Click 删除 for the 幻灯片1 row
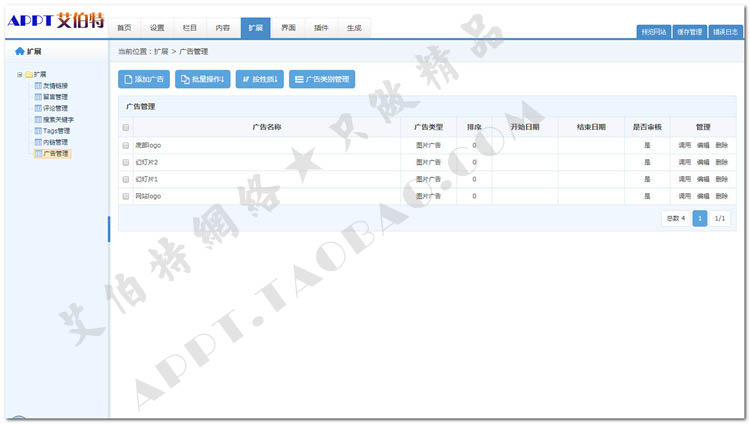Viewport: 750px width, 424px height. coord(721,179)
